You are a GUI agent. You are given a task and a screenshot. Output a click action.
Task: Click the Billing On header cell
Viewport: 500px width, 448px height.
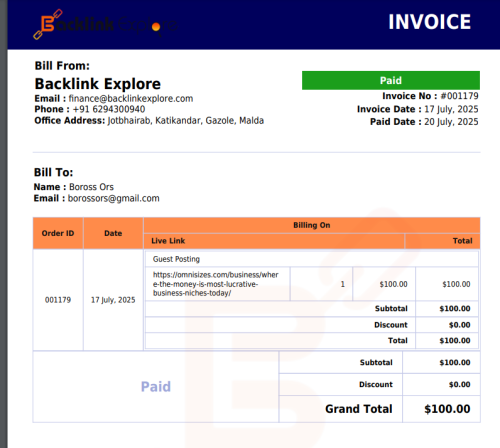click(x=312, y=225)
